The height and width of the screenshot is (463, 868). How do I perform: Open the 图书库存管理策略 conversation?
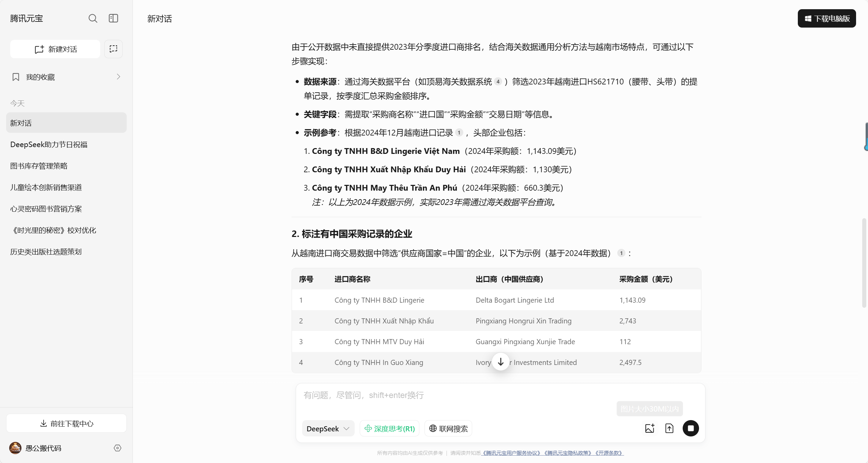[39, 166]
